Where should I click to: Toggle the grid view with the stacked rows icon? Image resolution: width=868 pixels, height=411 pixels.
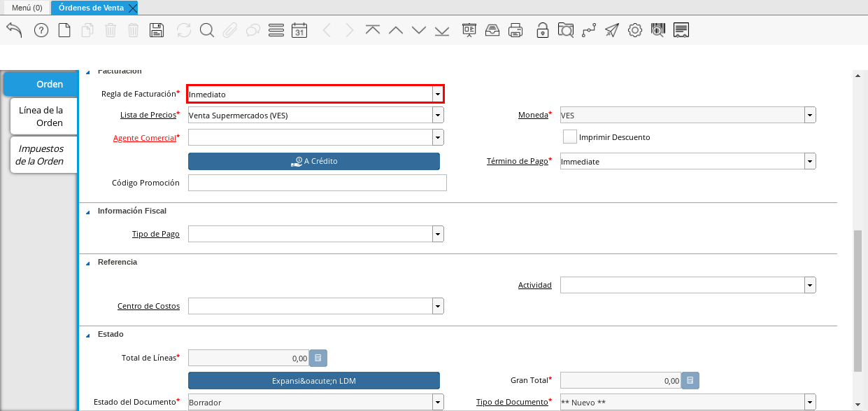(276, 30)
